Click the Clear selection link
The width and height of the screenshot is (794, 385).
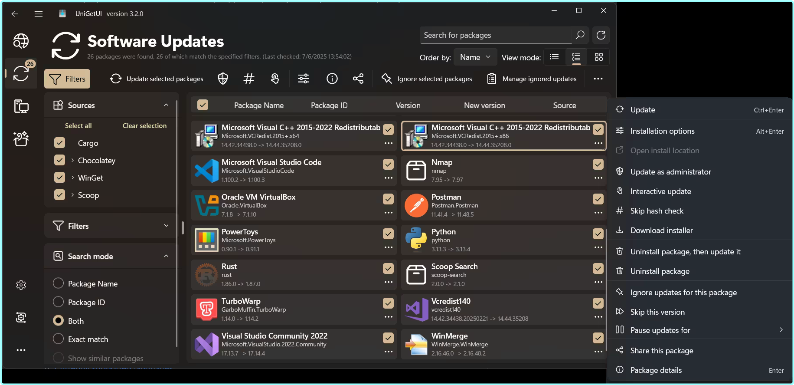[x=144, y=126]
